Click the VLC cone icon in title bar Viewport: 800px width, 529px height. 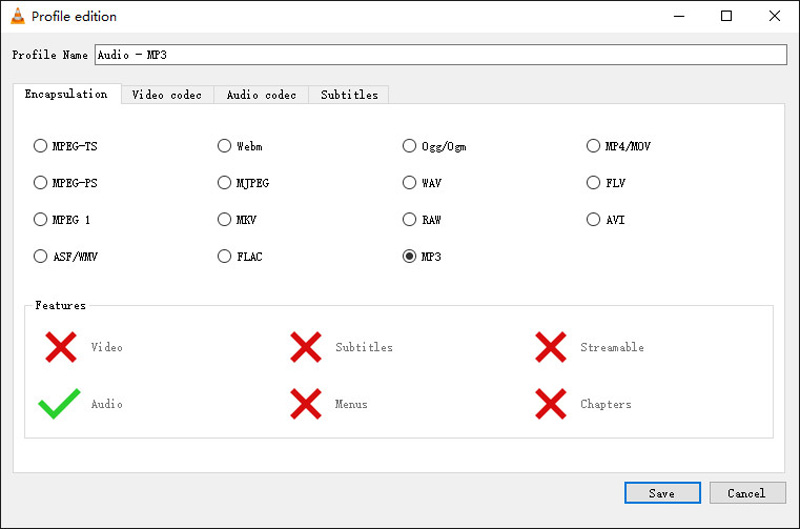click(x=17, y=16)
